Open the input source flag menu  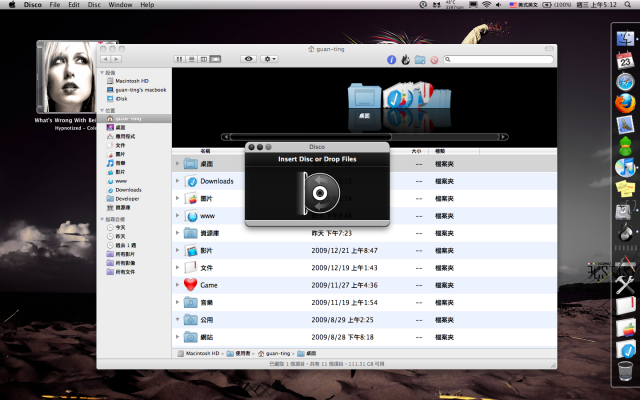point(523,4)
